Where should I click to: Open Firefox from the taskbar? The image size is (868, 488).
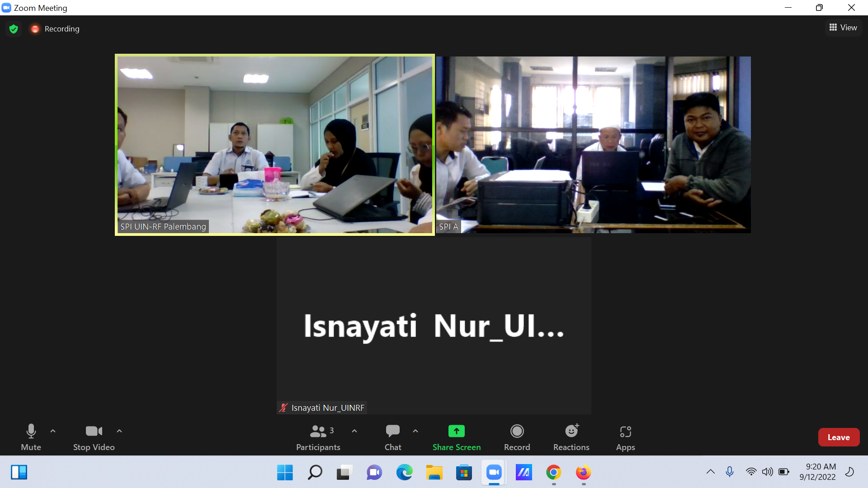coord(583,472)
